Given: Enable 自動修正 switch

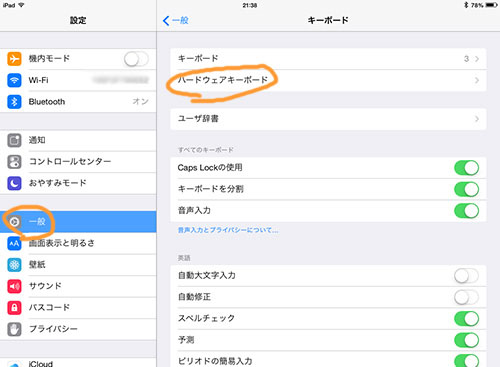Looking at the screenshot, I should (466, 297).
